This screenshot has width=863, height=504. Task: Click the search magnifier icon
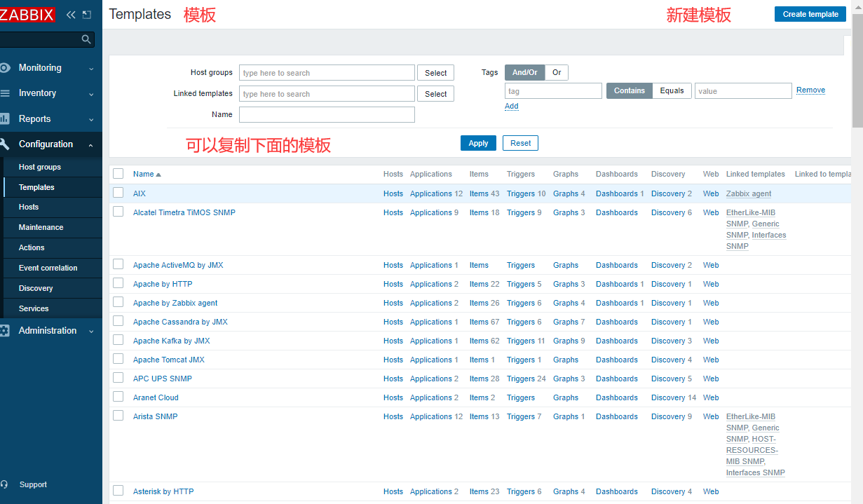[86, 39]
